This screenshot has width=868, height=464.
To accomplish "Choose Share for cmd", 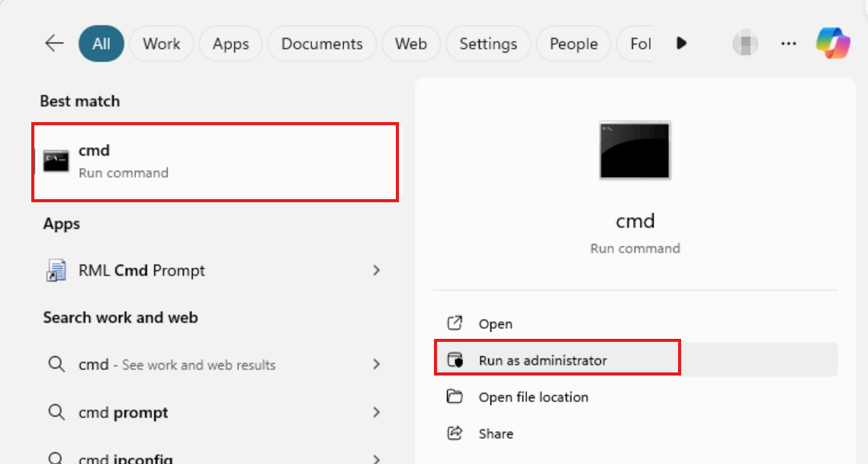I will pyautogui.click(x=635, y=433).
